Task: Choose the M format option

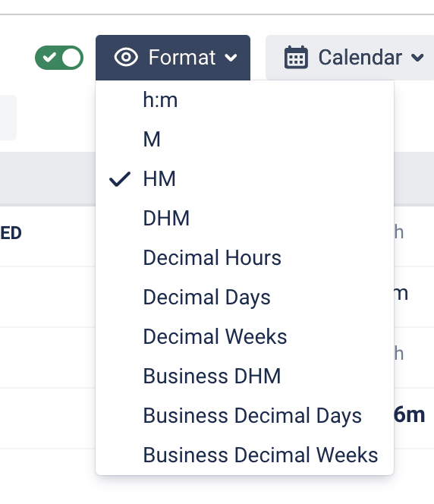Action: [x=244, y=140]
